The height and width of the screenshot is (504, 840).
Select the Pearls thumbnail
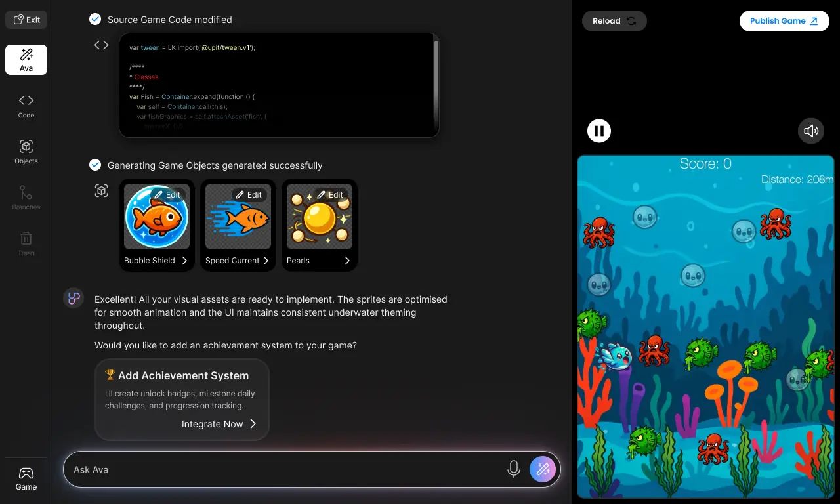point(320,217)
